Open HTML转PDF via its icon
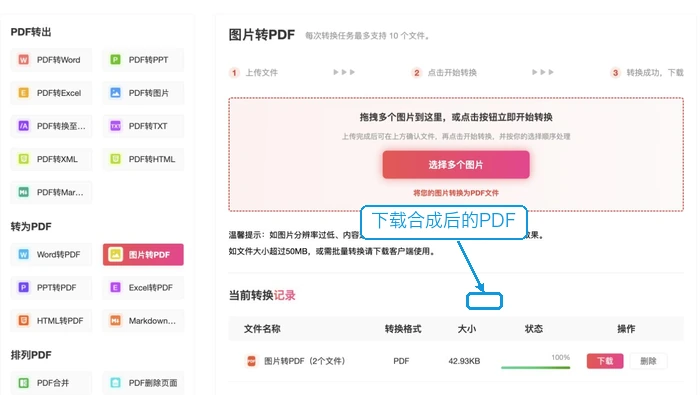Screen dimensions: 700x395 [x=24, y=320]
